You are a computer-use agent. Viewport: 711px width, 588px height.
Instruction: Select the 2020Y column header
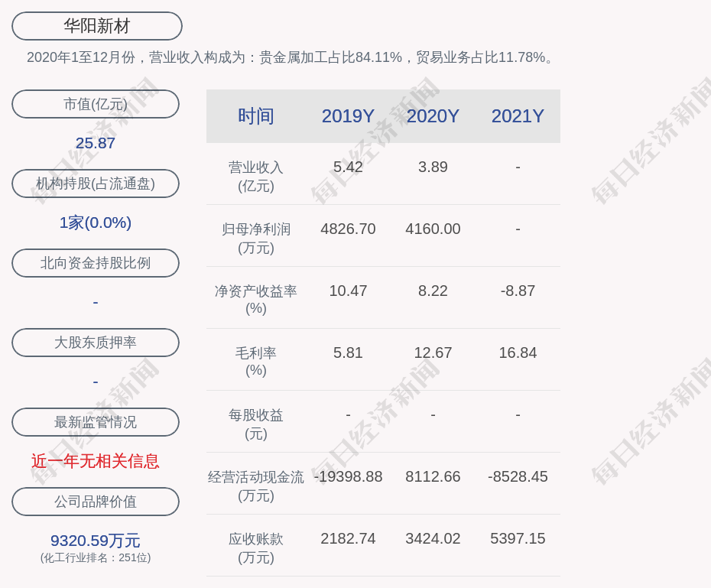click(x=433, y=116)
